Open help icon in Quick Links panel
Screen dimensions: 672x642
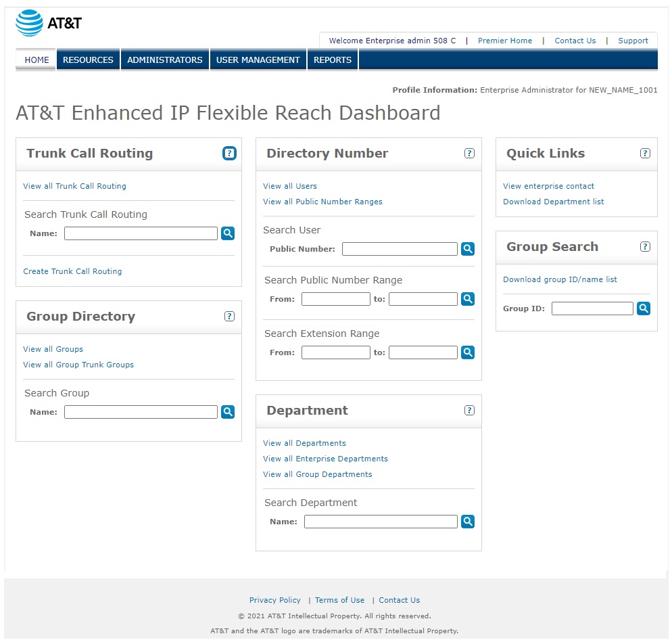pyautogui.click(x=645, y=153)
